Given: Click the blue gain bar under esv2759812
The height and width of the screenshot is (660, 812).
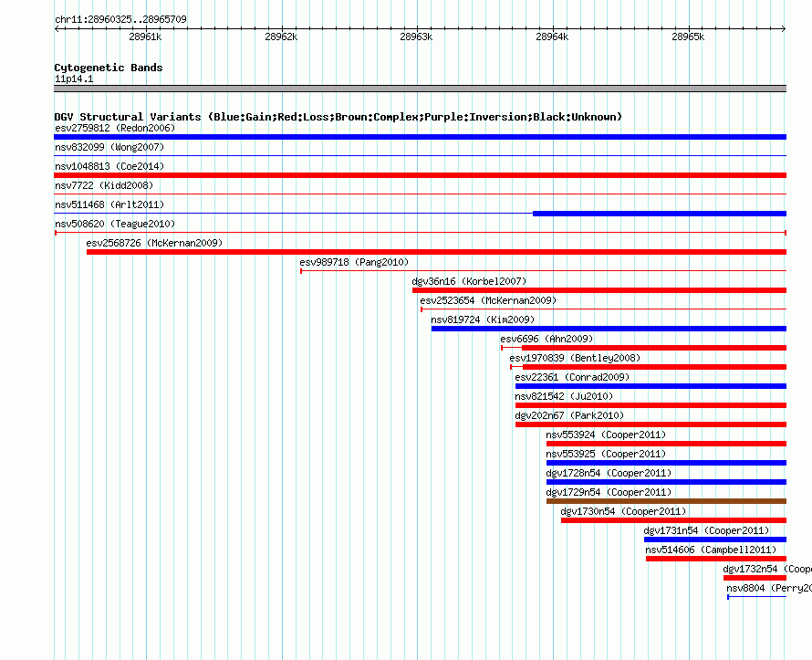Looking at the screenshot, I should point(420,137).
